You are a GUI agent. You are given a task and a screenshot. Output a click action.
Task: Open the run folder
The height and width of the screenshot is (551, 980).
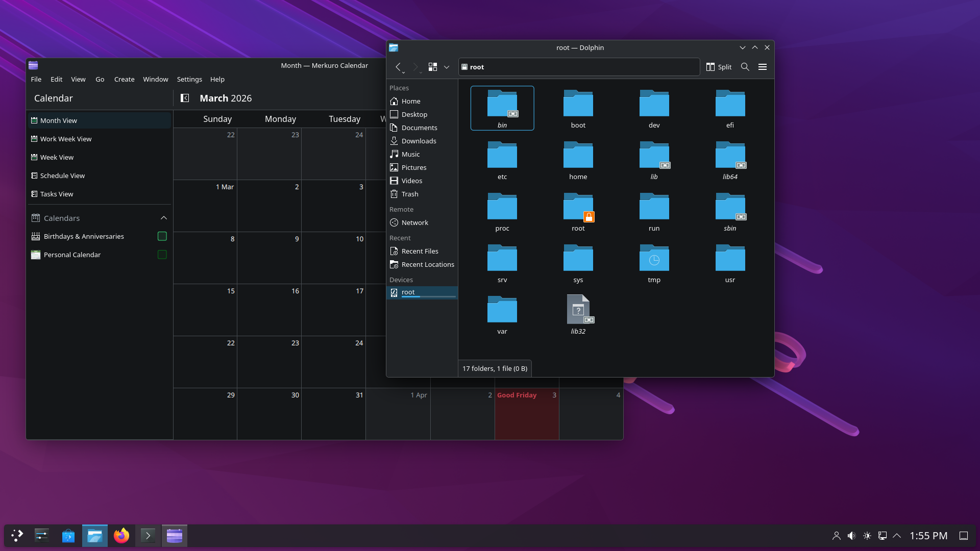point(654,211)
